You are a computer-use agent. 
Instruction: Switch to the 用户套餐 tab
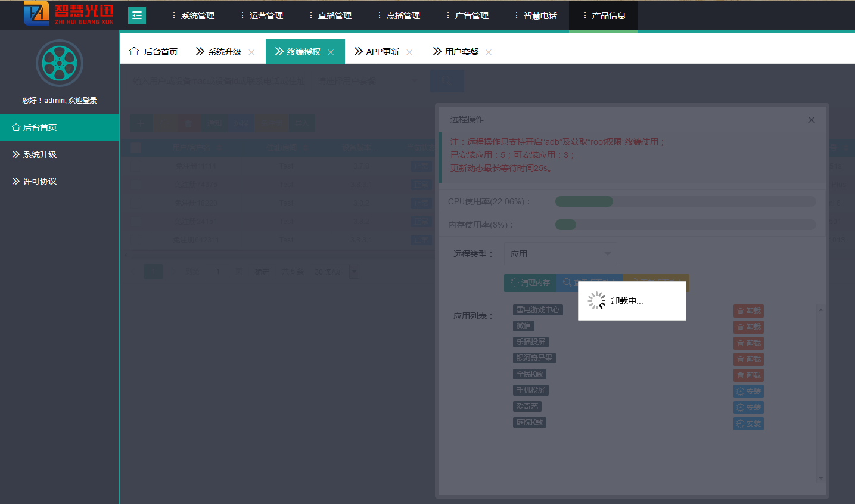pyautogui.click(x=461, y=52)
